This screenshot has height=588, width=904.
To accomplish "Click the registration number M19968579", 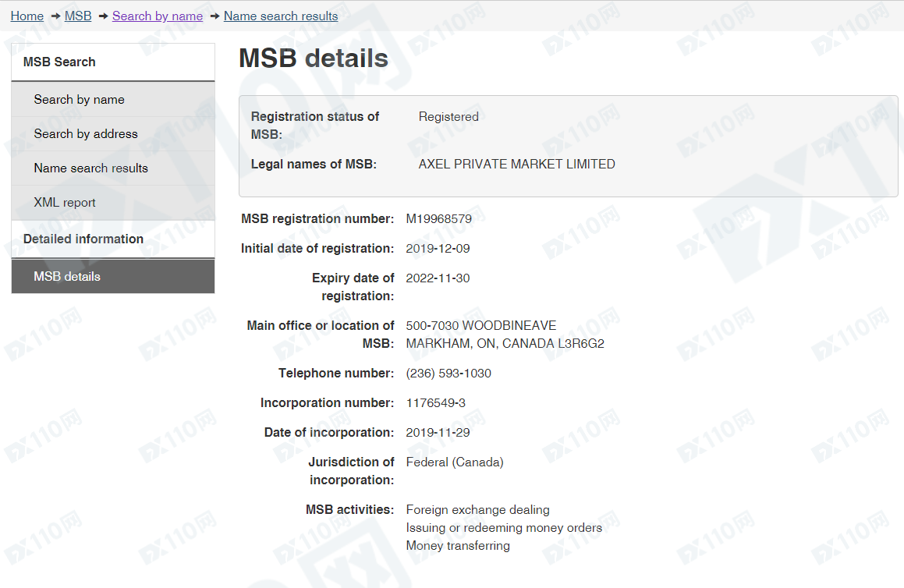I will click(438, 219).
